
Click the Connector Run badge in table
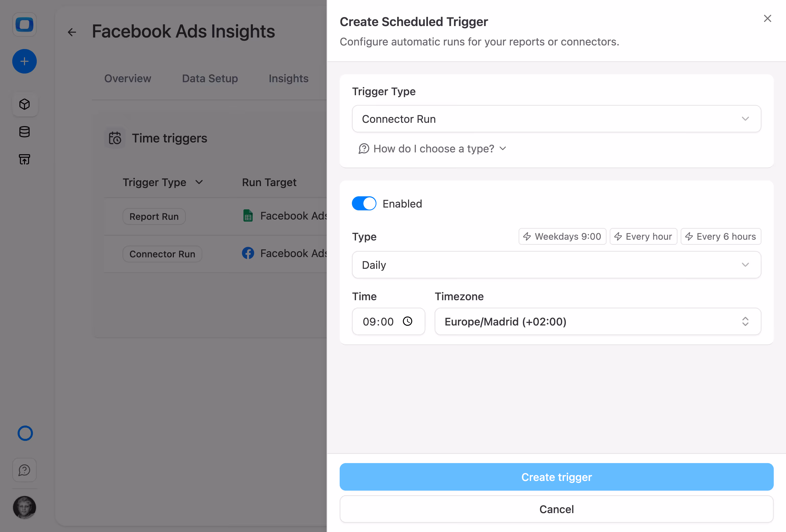(x=162, y=254)
